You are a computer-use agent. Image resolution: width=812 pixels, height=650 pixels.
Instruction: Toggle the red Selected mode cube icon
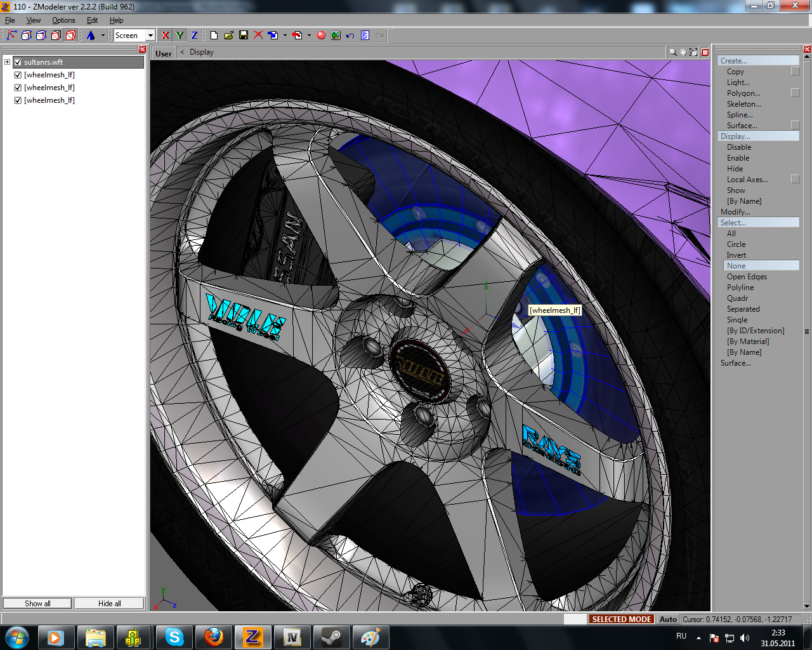70,36
